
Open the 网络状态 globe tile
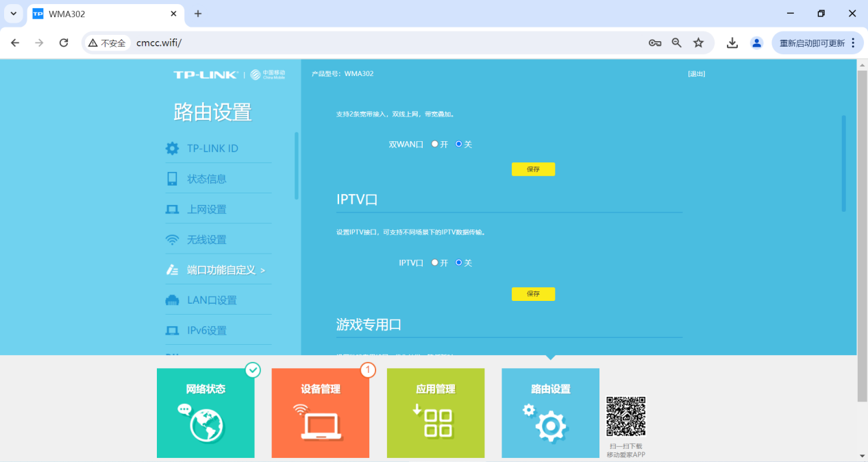click(x=206, y=413)
